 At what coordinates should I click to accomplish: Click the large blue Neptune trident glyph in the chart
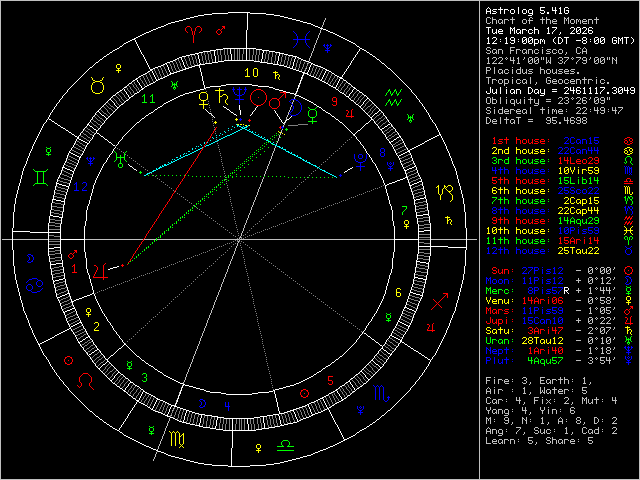(x=238, y=96)
